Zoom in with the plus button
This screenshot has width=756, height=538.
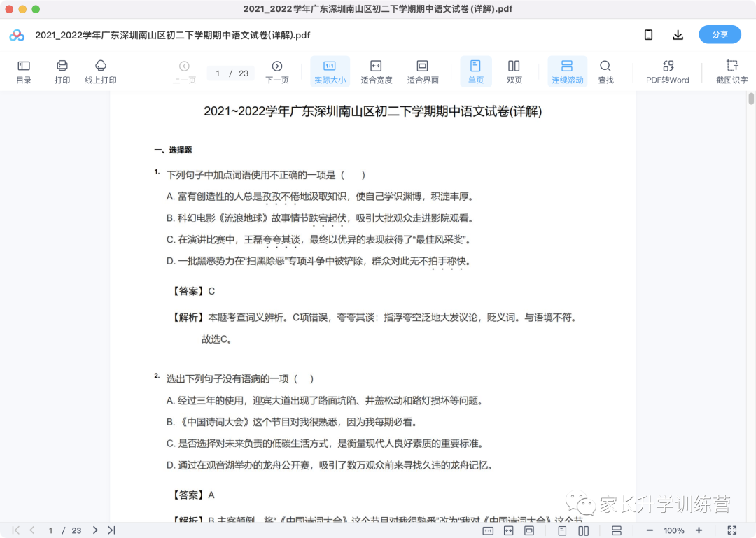699,530
